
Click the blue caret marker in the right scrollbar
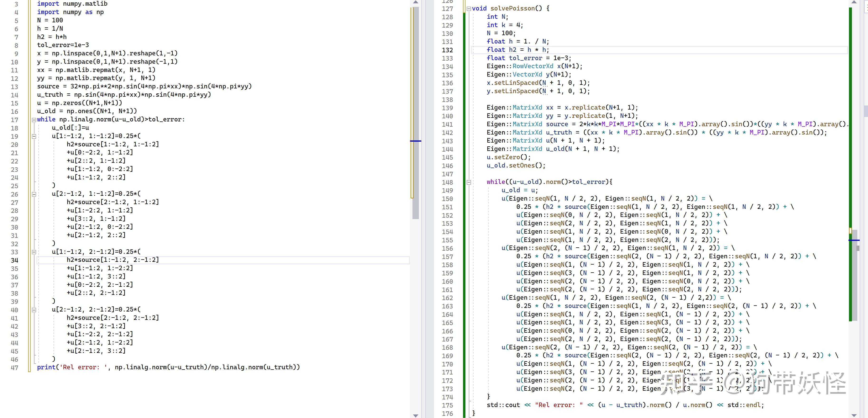point(854,240)
